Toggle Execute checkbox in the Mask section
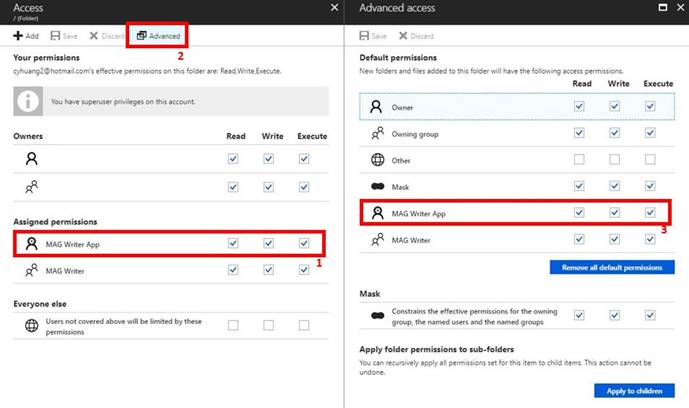The width and height of the screenshot is (689, 408). click(x=650, y=315)
